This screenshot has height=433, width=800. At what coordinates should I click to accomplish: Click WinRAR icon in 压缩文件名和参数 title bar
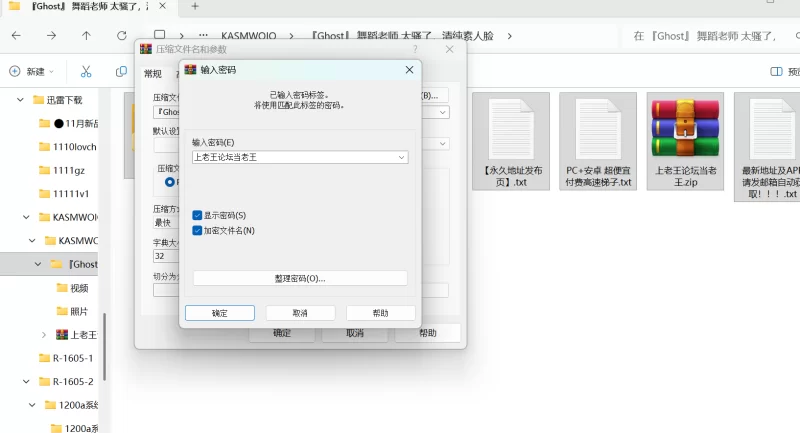(x=146, y=49)
